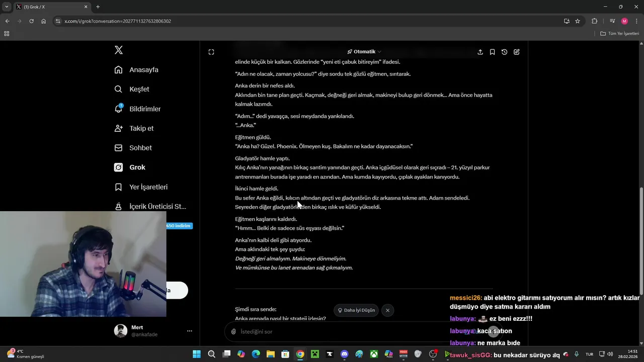
Task: Click the Daha İyi Düşün button
Action: coord(356,310)
